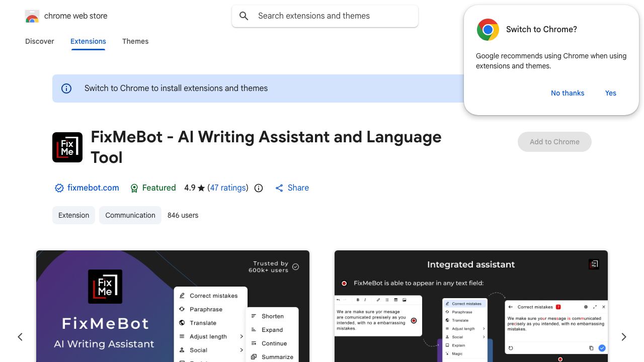Go to the previous screenshot with the left arrow

[x=20, y=337]
